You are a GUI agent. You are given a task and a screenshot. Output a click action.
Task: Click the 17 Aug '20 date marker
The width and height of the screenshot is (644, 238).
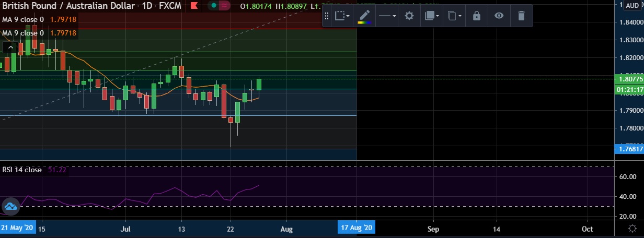click(355, 229)
